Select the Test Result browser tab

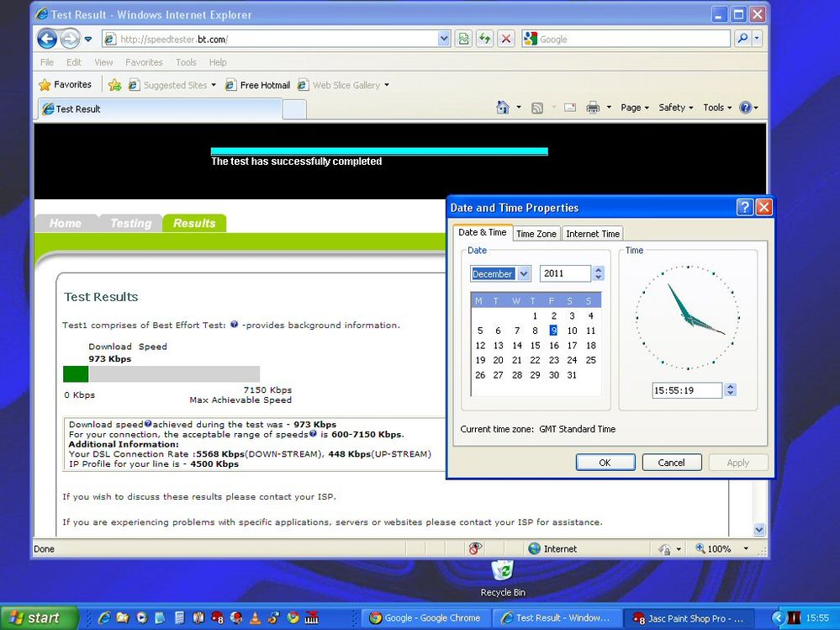tap(160, 109)
